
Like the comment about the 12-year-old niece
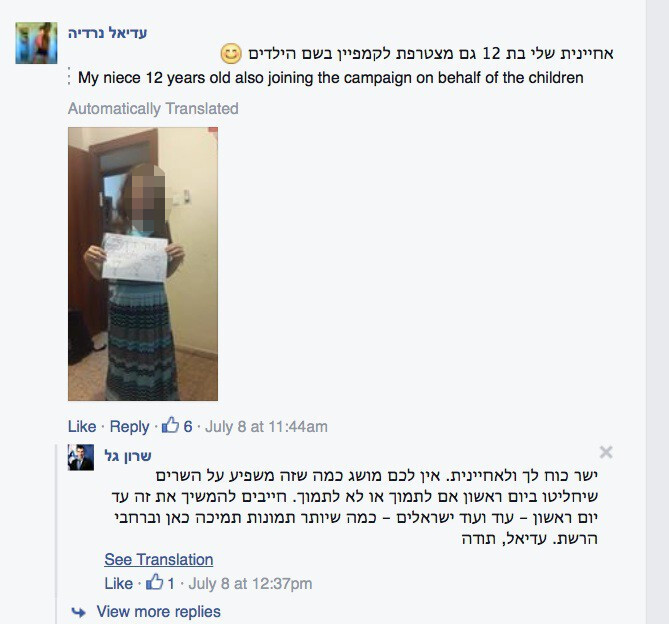[82, 426]
